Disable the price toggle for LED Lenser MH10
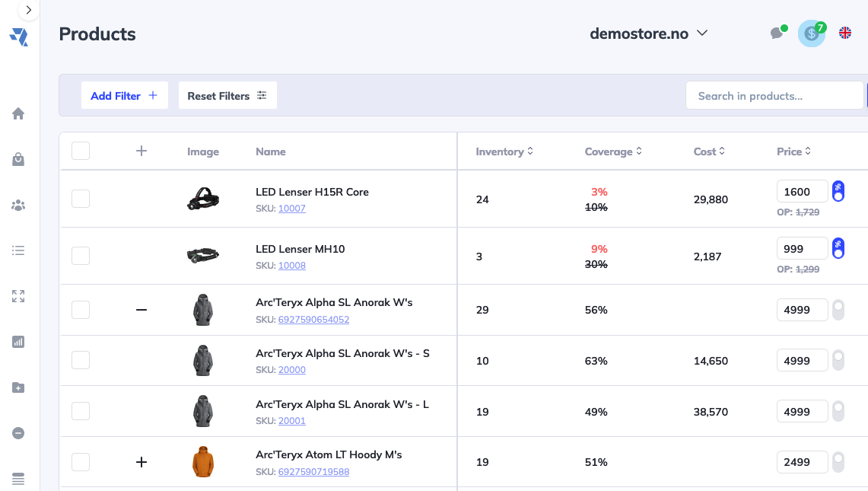Image resolution: width=868 pixels, height=491 pixels. 838,247
